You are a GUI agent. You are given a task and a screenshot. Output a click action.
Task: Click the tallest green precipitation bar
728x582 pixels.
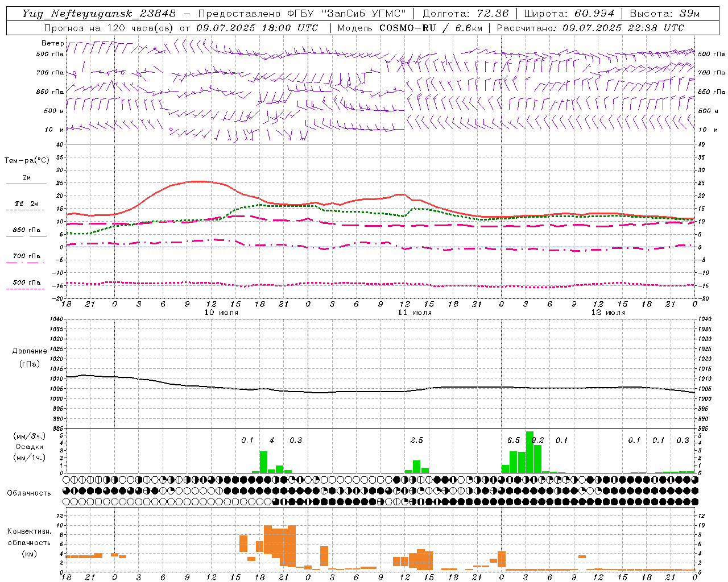click(530, 452)
